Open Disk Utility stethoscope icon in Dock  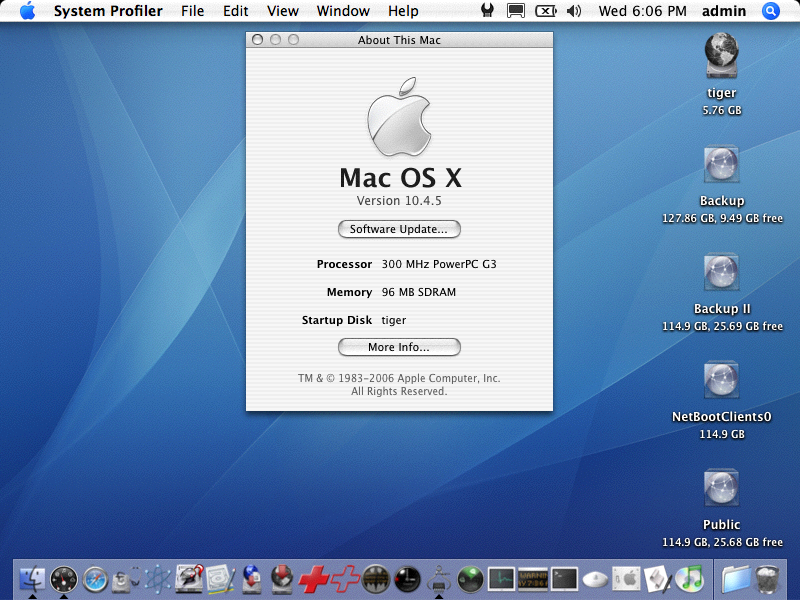tap(127, 580)
